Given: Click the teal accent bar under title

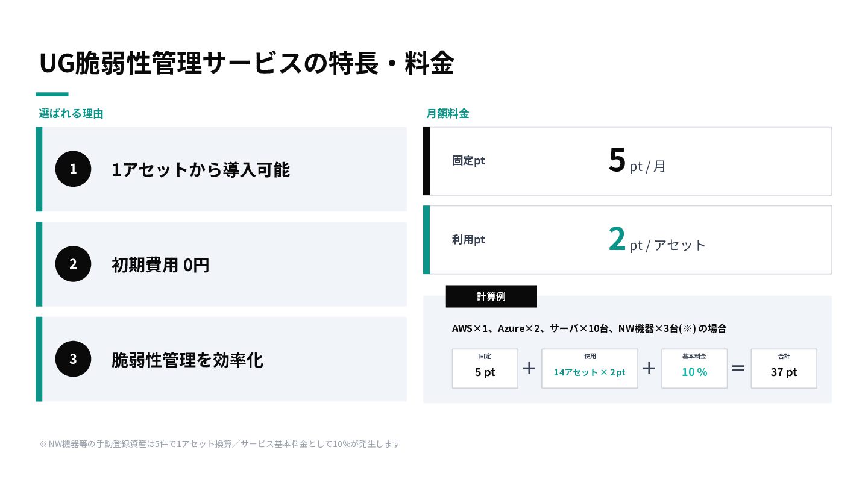Looking at the screenshot, I should pos(52,94).
